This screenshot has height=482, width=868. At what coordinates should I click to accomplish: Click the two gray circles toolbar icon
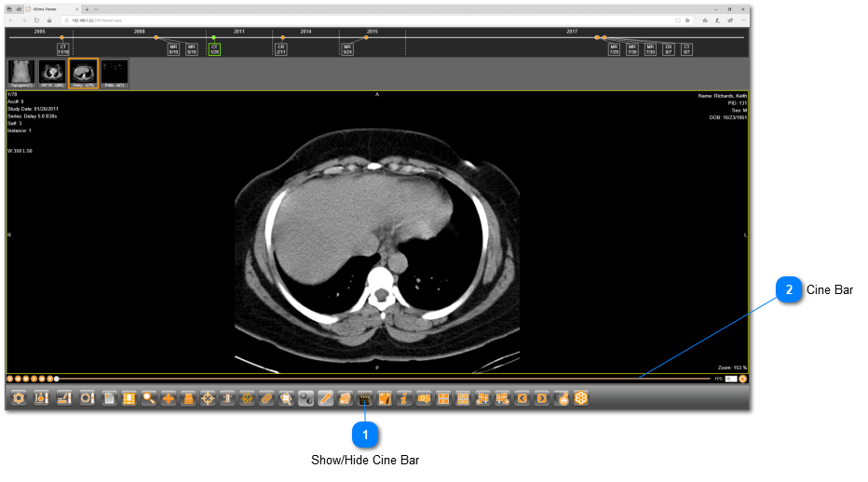(305, 398)
